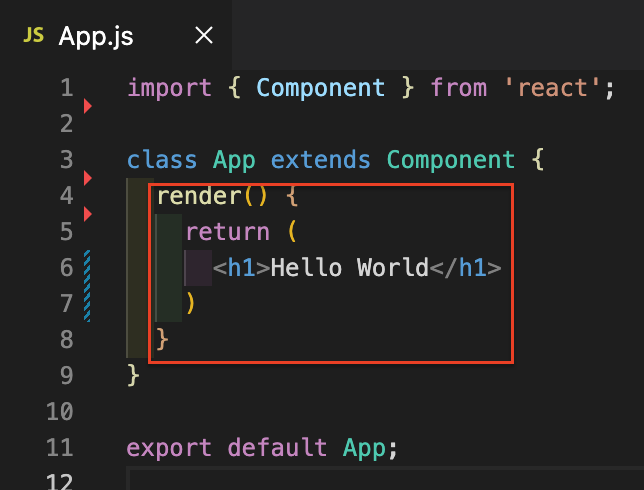The image size is (644, 490).
Task: Click the 'export' keyword
Action: tap(169, 448)
